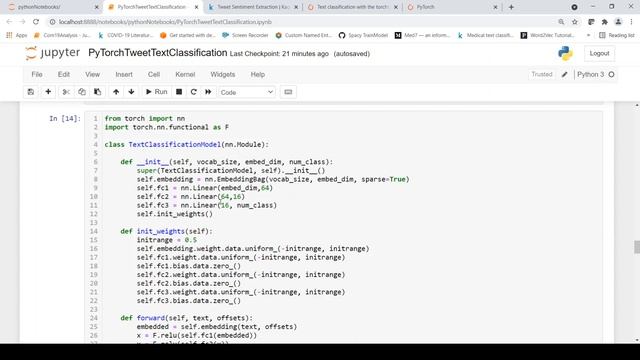Screen dimensions: 640x360
Task: Run the current cell
Action: click(x=156, y=92)
